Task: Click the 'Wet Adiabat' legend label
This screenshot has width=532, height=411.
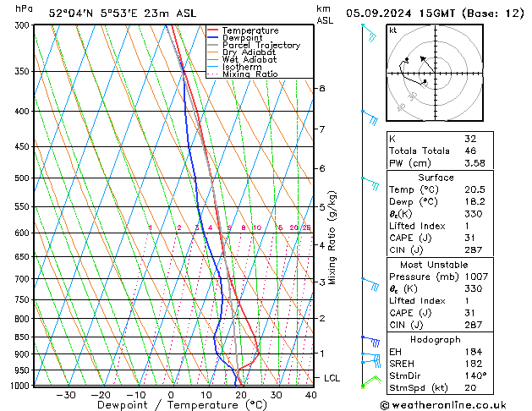Action: (250, 60)
